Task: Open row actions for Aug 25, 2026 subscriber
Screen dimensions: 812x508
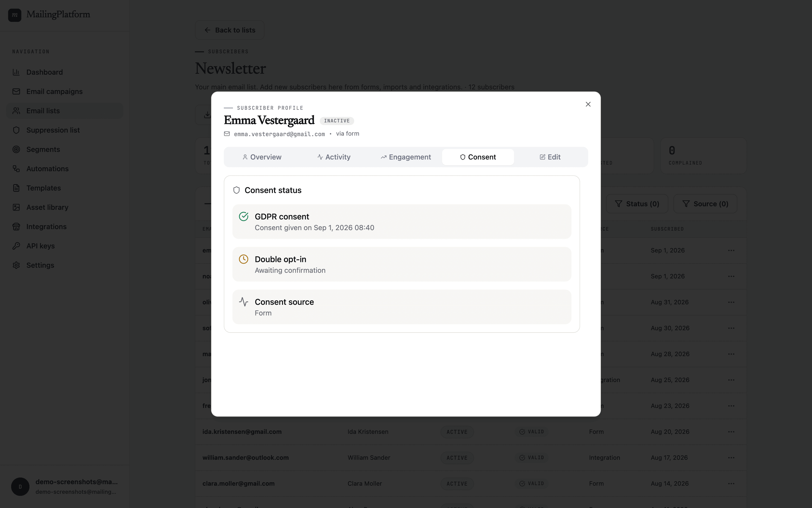Action: pyautogui.click(x=731, y=380)
